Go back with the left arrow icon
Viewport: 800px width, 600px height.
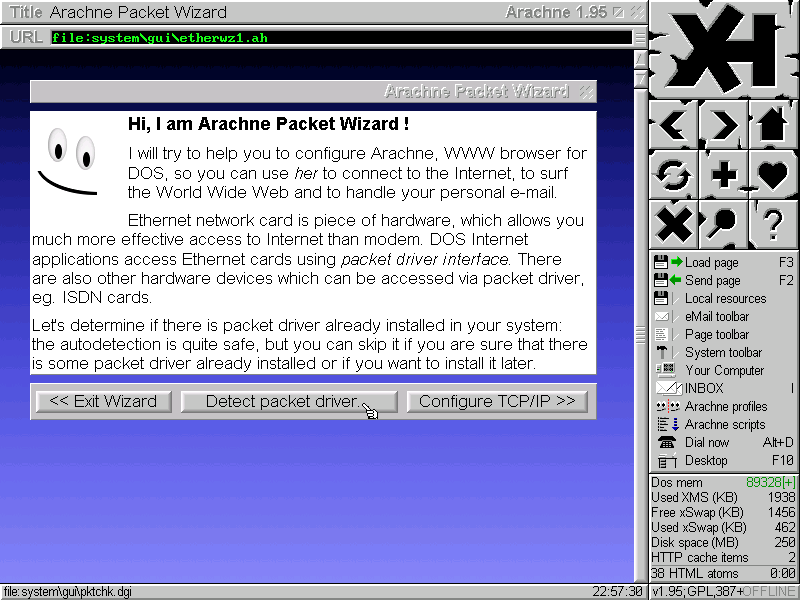pyautogui.click(x=674, y=124)
